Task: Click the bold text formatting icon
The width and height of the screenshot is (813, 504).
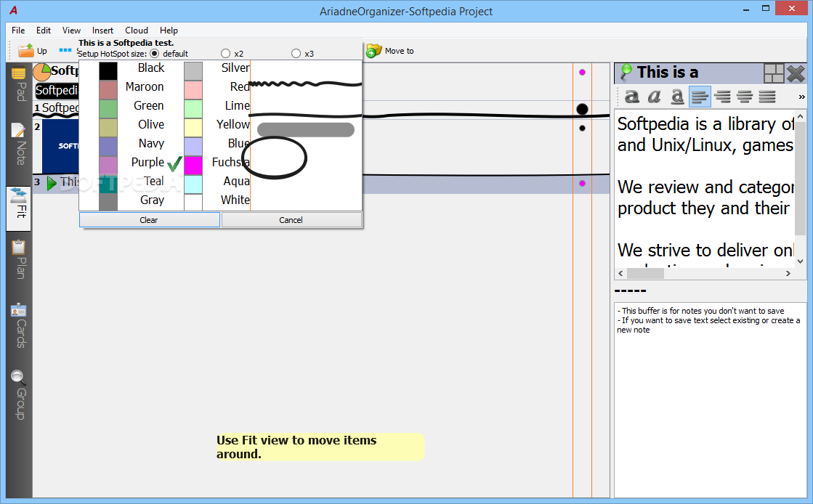Action: click(x=631, y=97)
